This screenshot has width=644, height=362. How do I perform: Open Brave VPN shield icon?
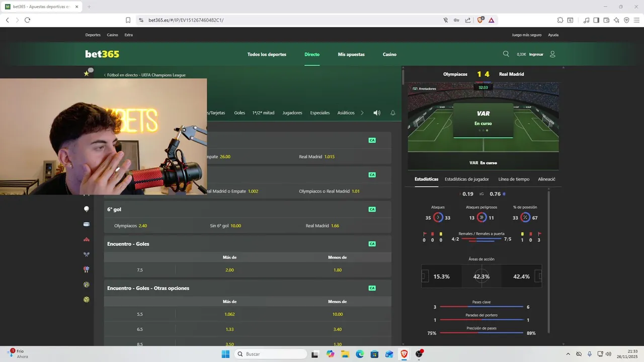tap(626, 20)
